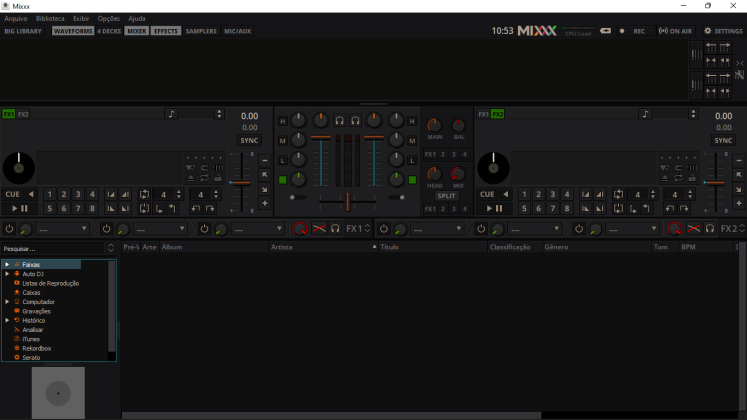The image size is (747, 420).
Task: Toggle left channel headphone cue in mixer
Action: click(339, 121)
